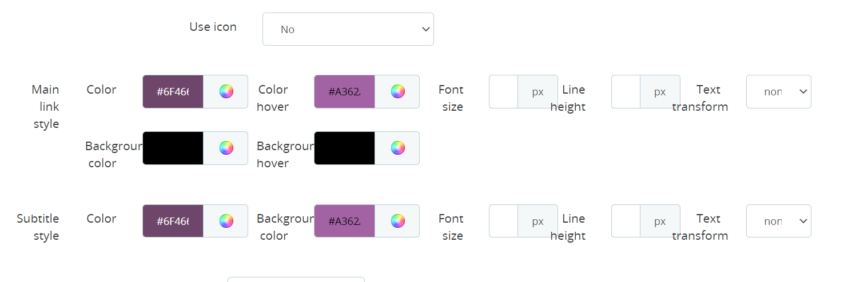Screen dimensions: 868x282
Task: Open color wheel picker for Main link Color hover
Action: pyautogui.click(x=397, y=91)
